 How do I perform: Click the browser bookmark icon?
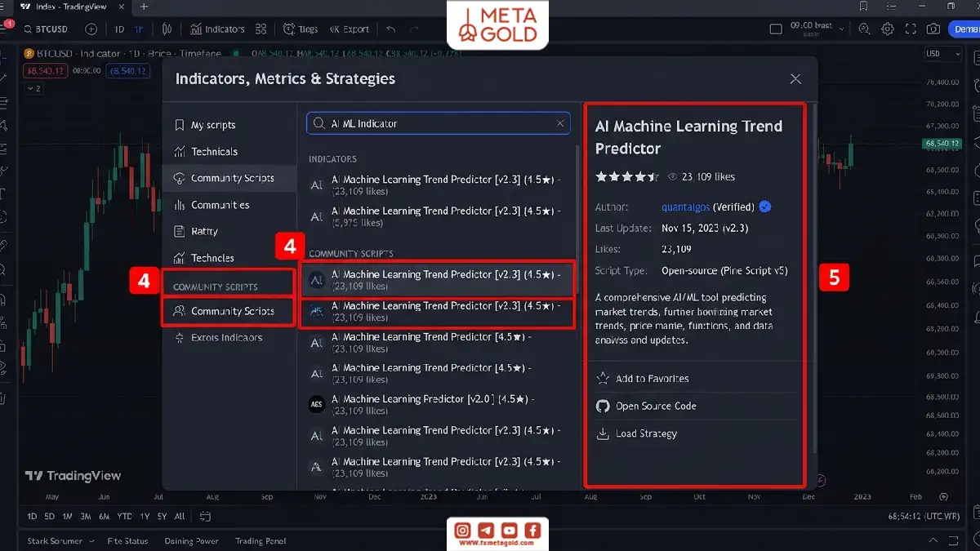tap(863, 7)
